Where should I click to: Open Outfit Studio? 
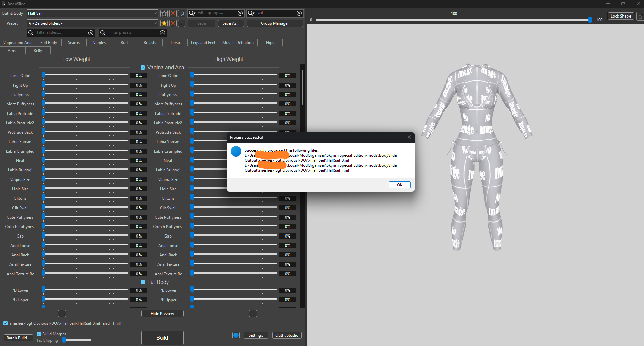[x=287, y=335]
